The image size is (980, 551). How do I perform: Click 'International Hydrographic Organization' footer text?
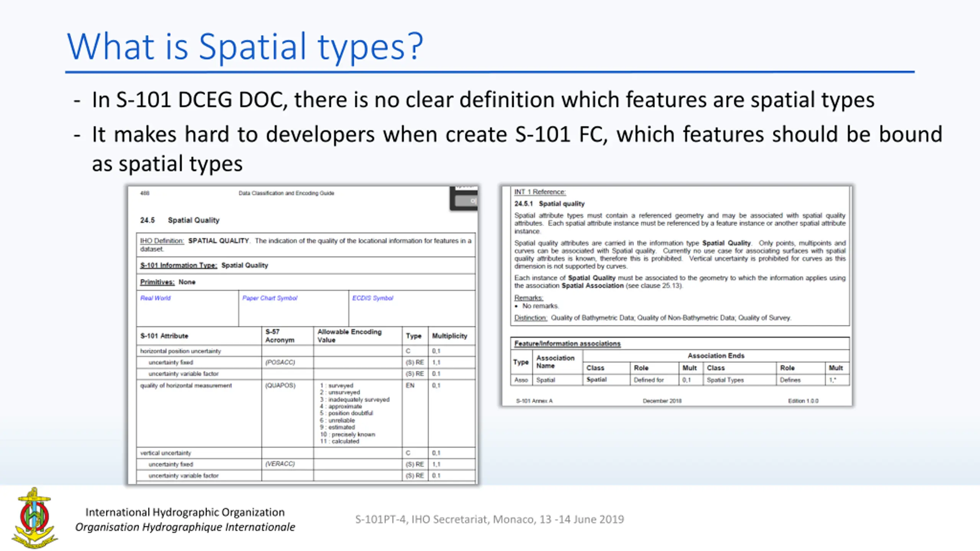185,512
